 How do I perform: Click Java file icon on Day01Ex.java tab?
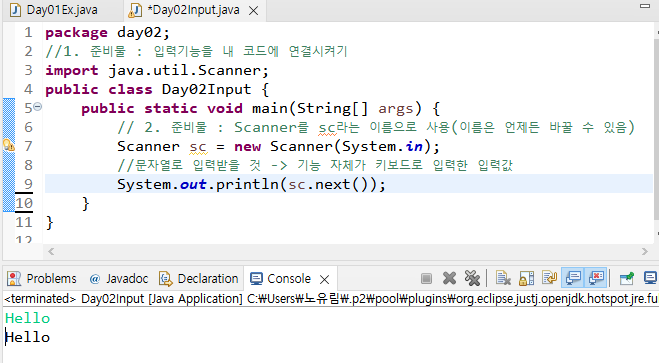click(15, 10)
